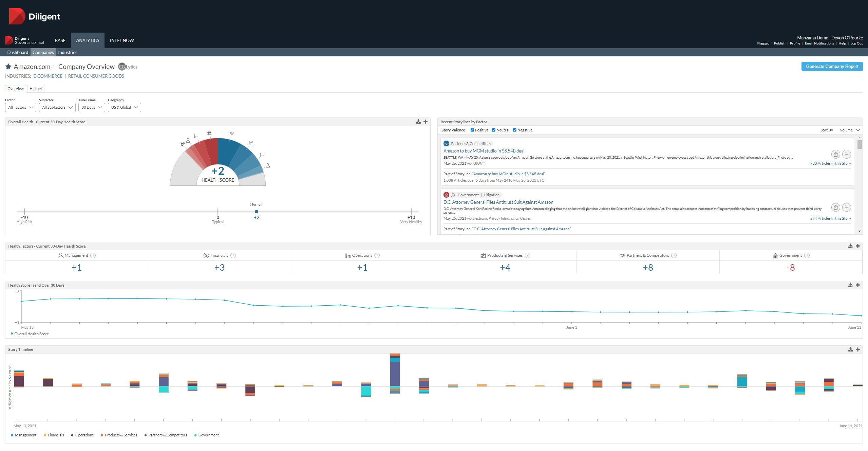
Task: Select the ANALYTICS section
Action: point(88,40)
